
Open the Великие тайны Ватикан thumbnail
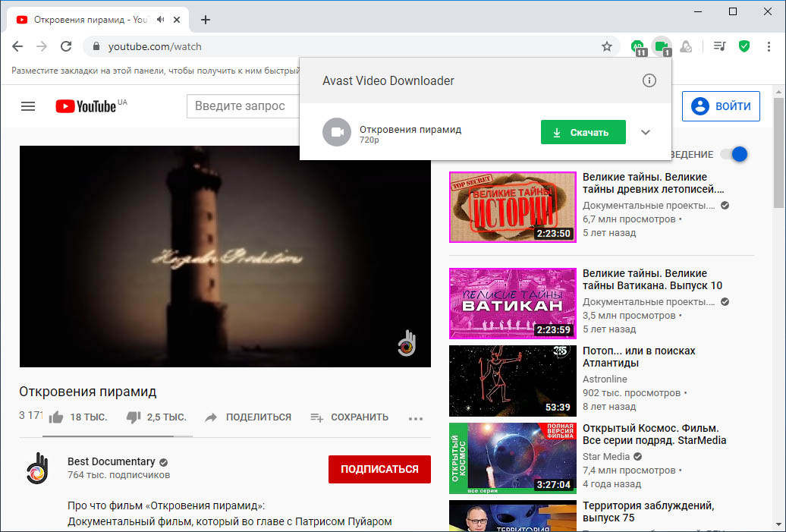513,304
